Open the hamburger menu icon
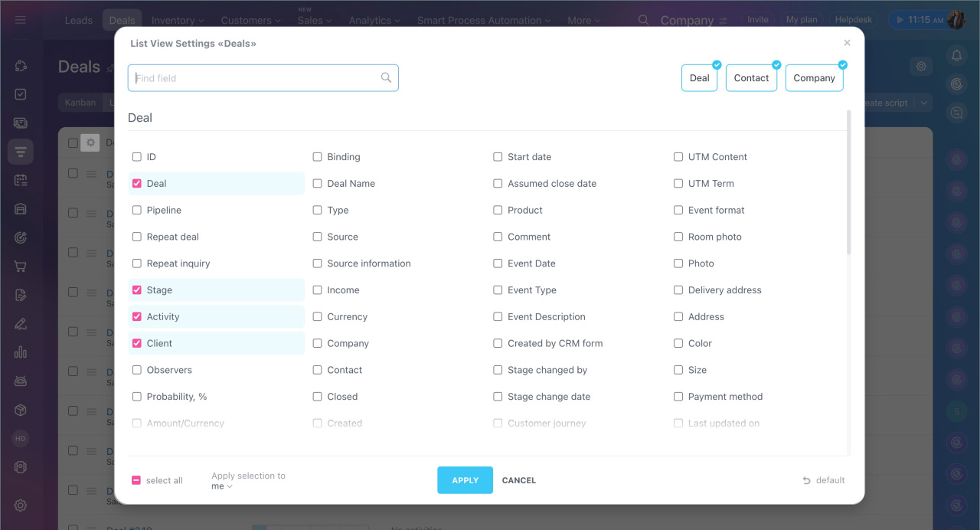Screen dimensions: 980x530 pos(21,20)
